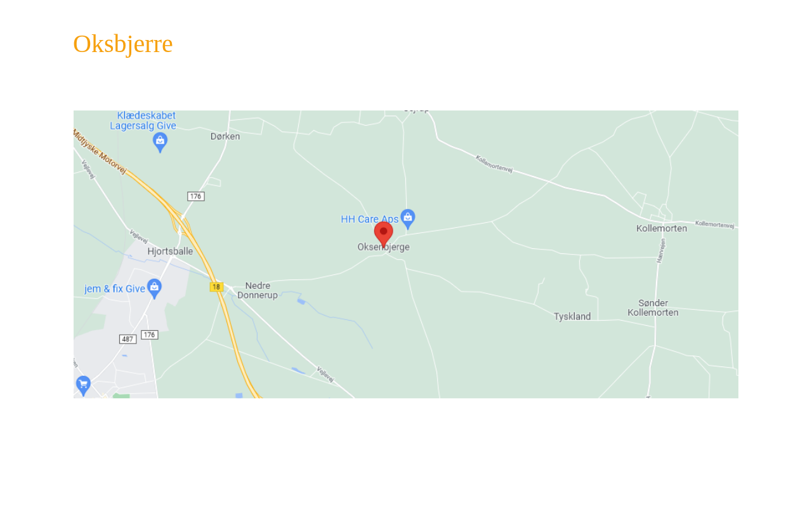Click the Nedre Donnerup label
Screen dimensions: 812x508
[258, 291]
